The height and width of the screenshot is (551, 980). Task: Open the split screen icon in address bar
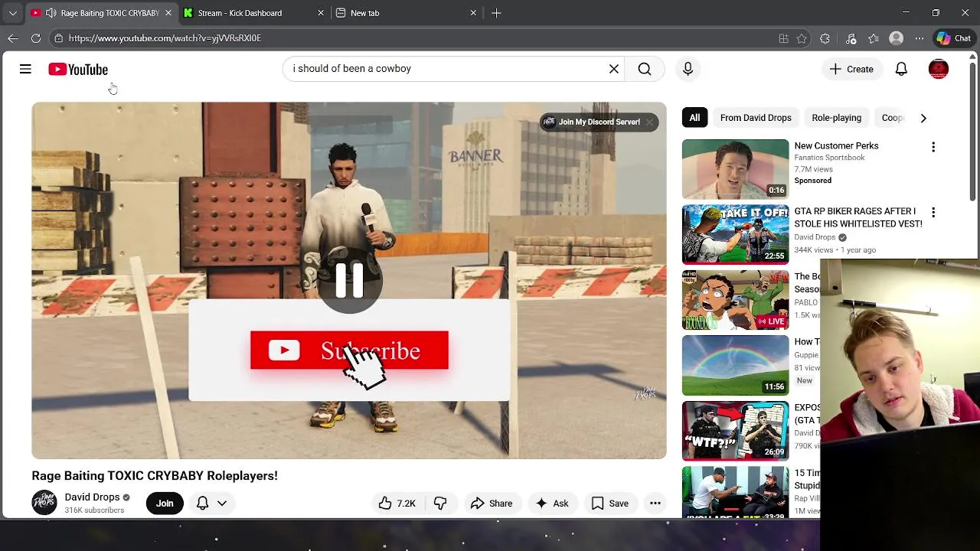[783, 38]
